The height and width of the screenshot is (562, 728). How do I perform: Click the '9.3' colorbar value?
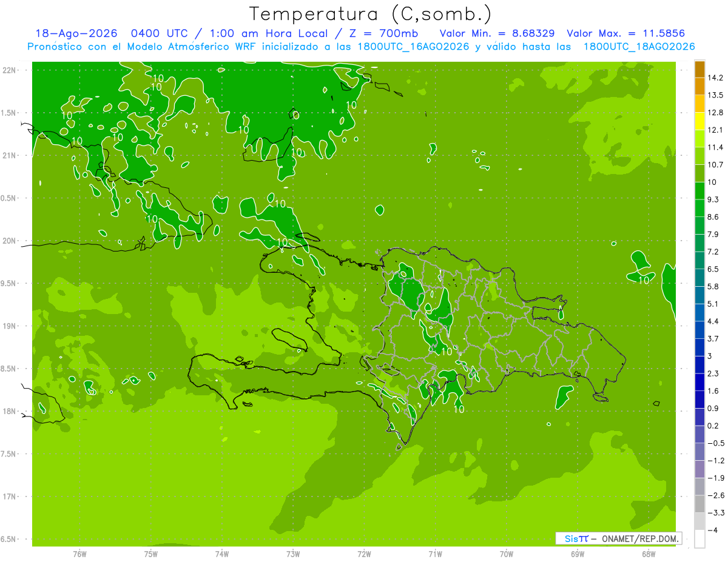pos(713,199)
